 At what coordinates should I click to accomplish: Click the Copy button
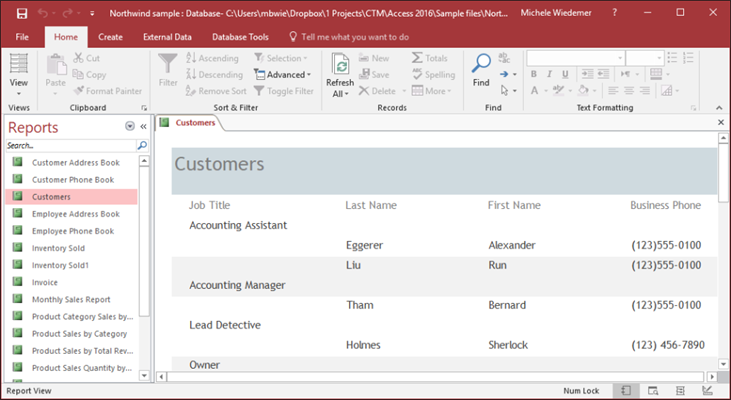pos(90,75)
